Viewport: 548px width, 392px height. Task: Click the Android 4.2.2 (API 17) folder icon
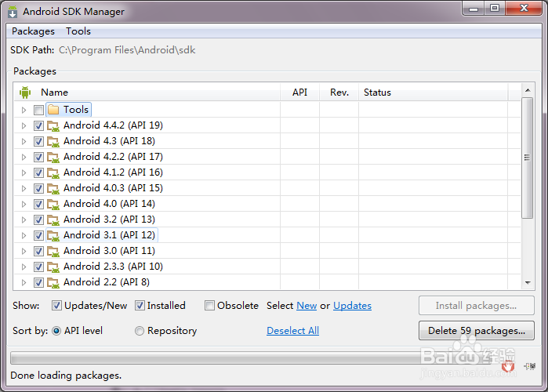(x=53, y=158)
